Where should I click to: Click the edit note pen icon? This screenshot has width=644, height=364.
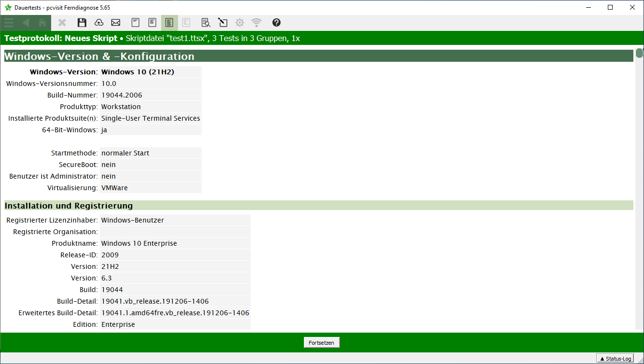(x=222, y=23)
